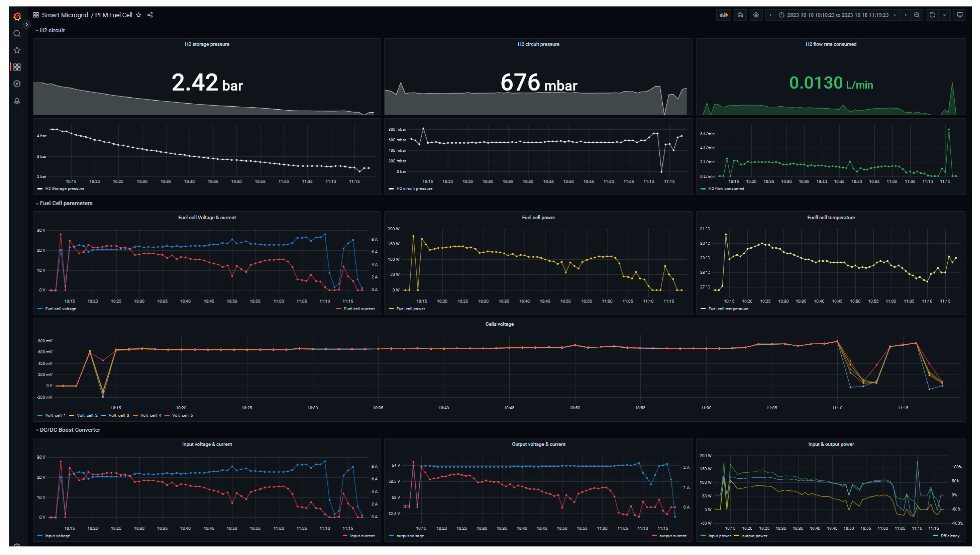Open the Alerting bell in the sidebar
Viewport: 980px width, 555px height.
17,101
